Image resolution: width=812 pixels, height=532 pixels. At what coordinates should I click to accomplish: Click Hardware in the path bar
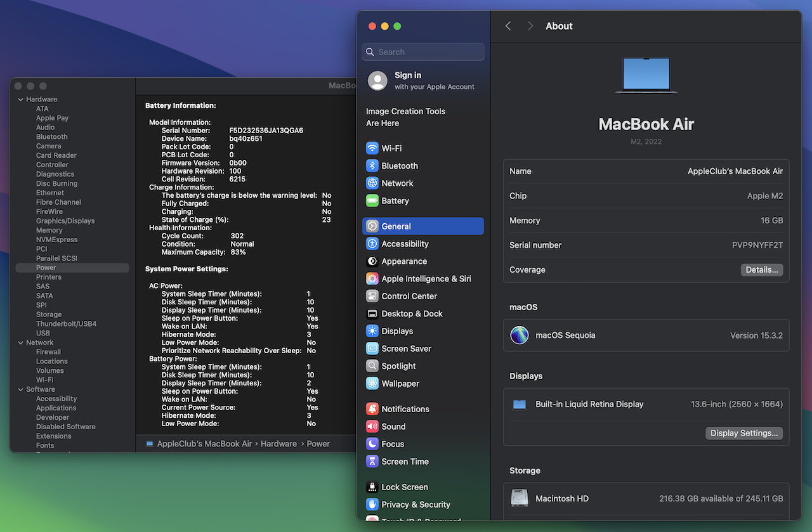278,444
